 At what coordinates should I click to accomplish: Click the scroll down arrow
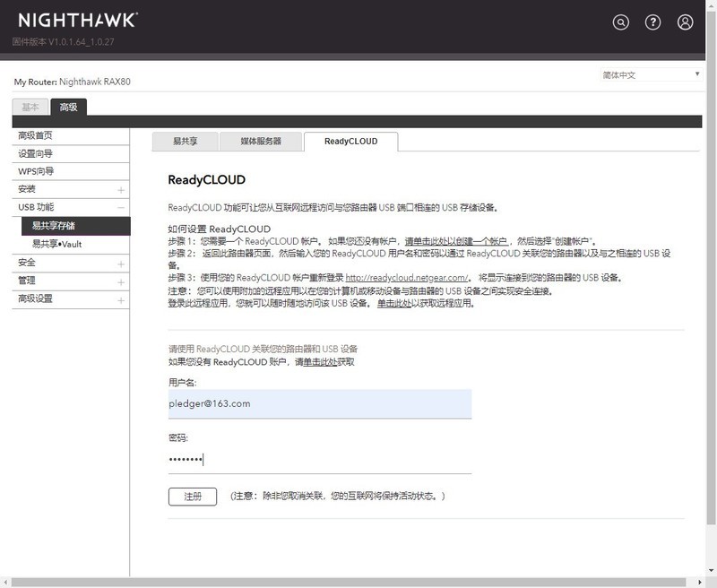click(711, 571)
